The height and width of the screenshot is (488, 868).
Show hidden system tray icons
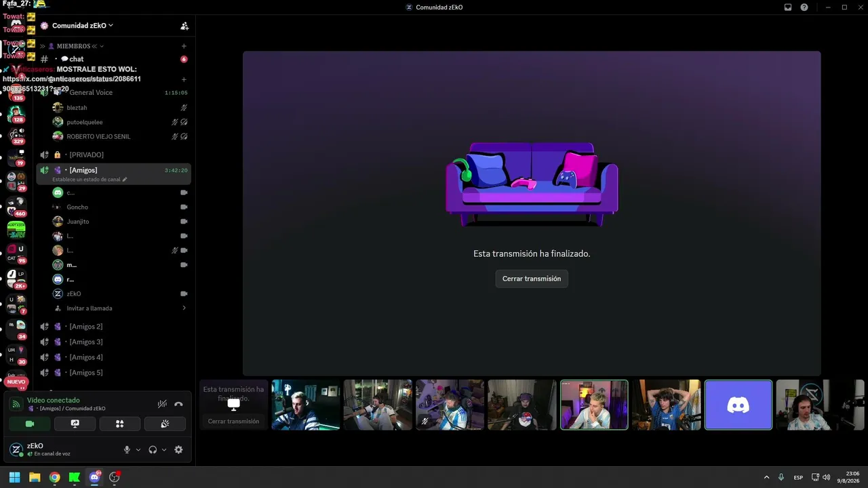767,477
